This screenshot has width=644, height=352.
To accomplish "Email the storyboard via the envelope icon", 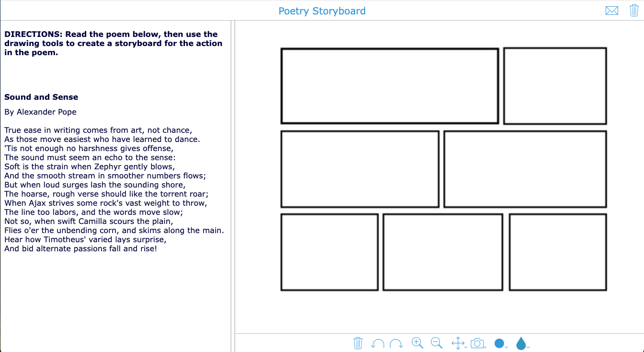I will pyautogui.click(x=612, y=10).
